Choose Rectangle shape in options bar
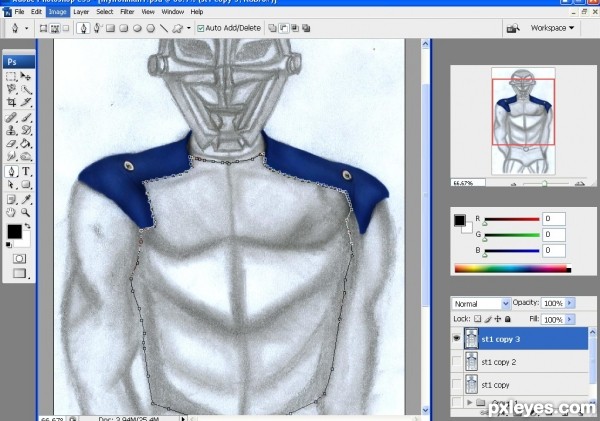Viewport: 600px width, 421px height. [x=111, y=28]
